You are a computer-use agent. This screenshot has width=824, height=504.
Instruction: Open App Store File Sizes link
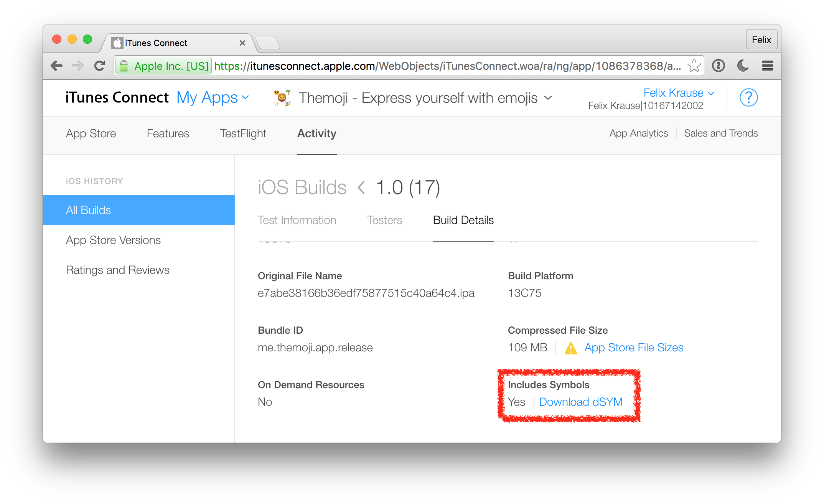pos(634,348)
